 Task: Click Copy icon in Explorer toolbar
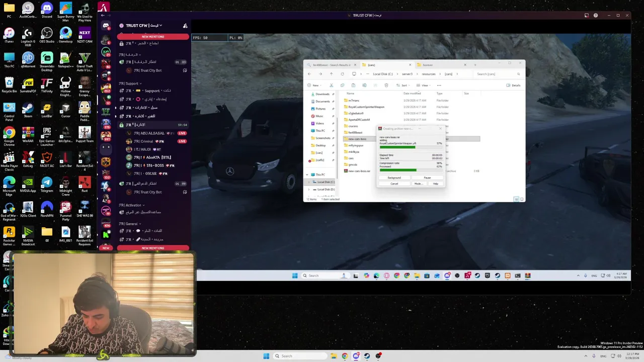click(342, 85)
